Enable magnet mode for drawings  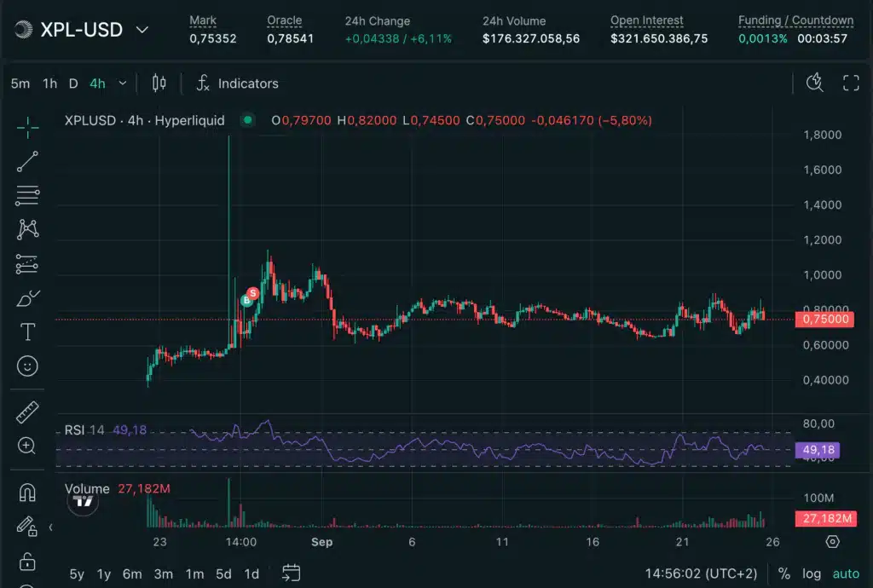(x=27, y=493)
